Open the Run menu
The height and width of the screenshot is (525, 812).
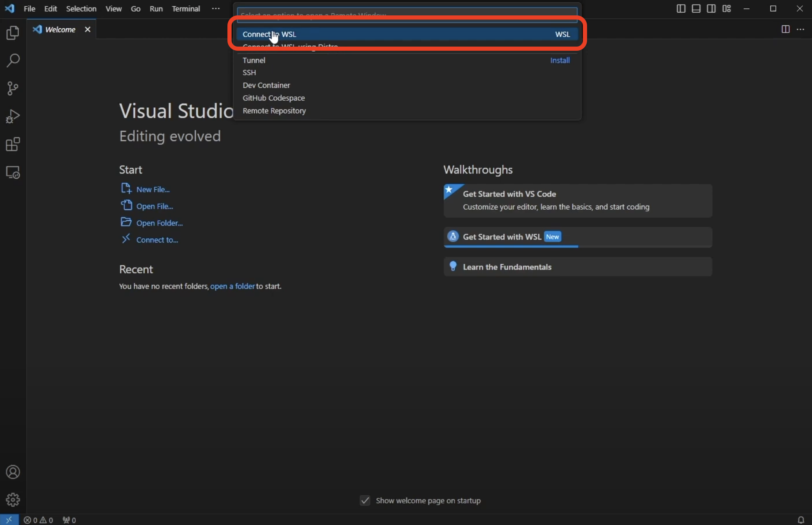point(156,9)
